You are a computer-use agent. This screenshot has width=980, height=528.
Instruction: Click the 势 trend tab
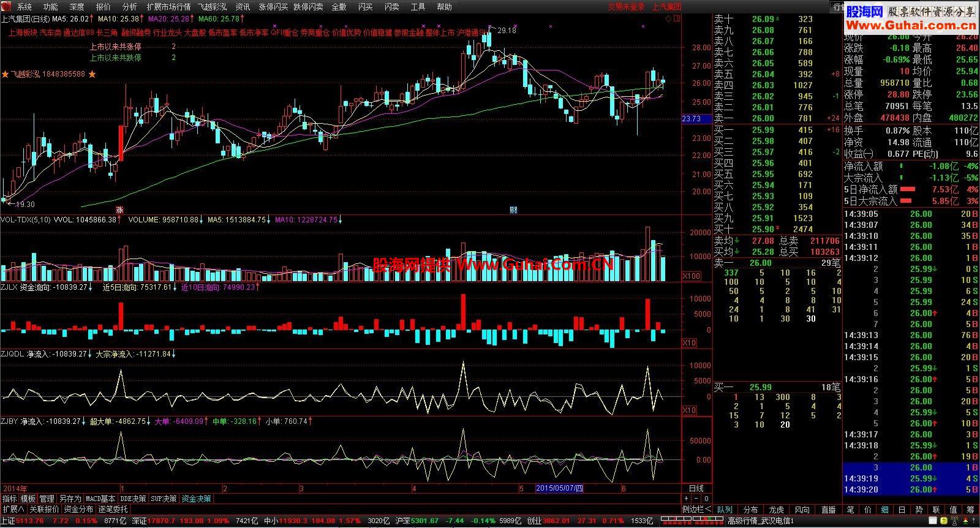tap(919, 510)
